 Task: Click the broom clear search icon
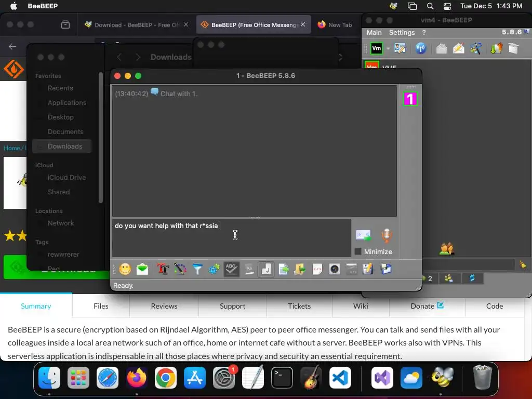523,264
